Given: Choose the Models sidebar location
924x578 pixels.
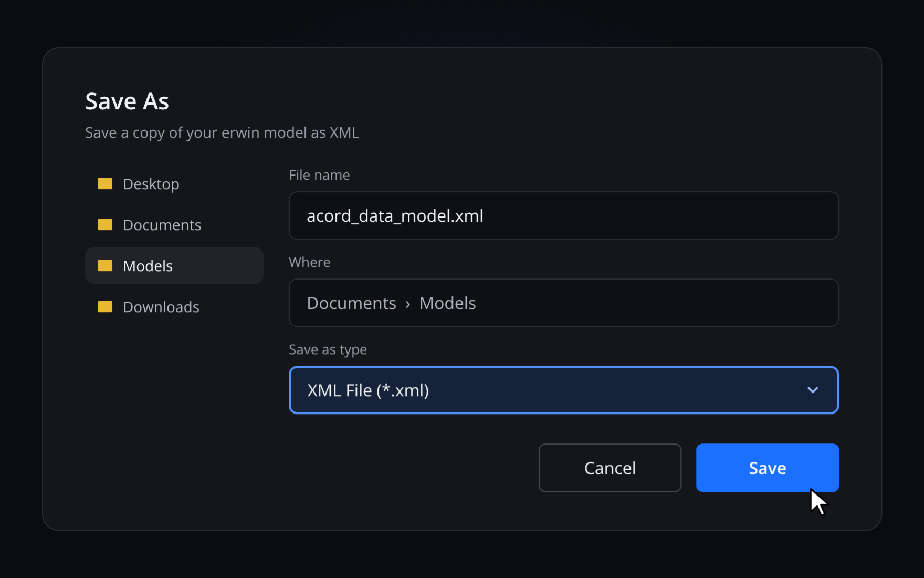Looking at the screenshot, I should (174, 266).
